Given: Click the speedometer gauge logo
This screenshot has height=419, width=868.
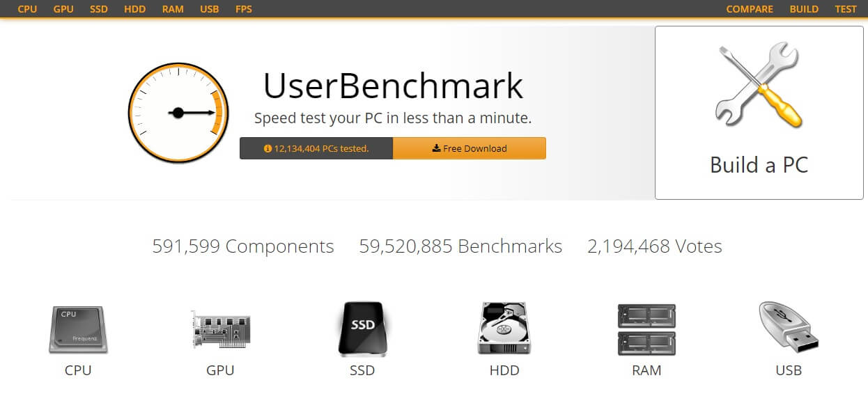Looking at the screenshot, I should [178, 113].
